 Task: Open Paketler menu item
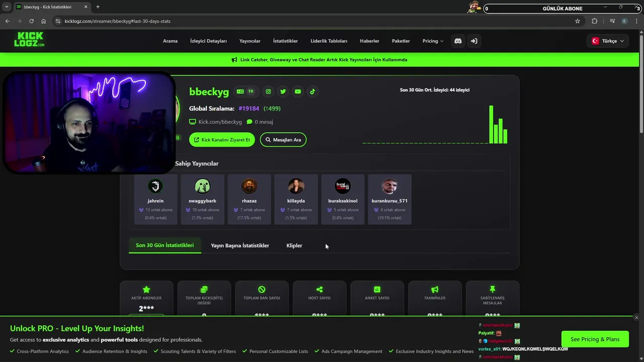click(401, 41)
